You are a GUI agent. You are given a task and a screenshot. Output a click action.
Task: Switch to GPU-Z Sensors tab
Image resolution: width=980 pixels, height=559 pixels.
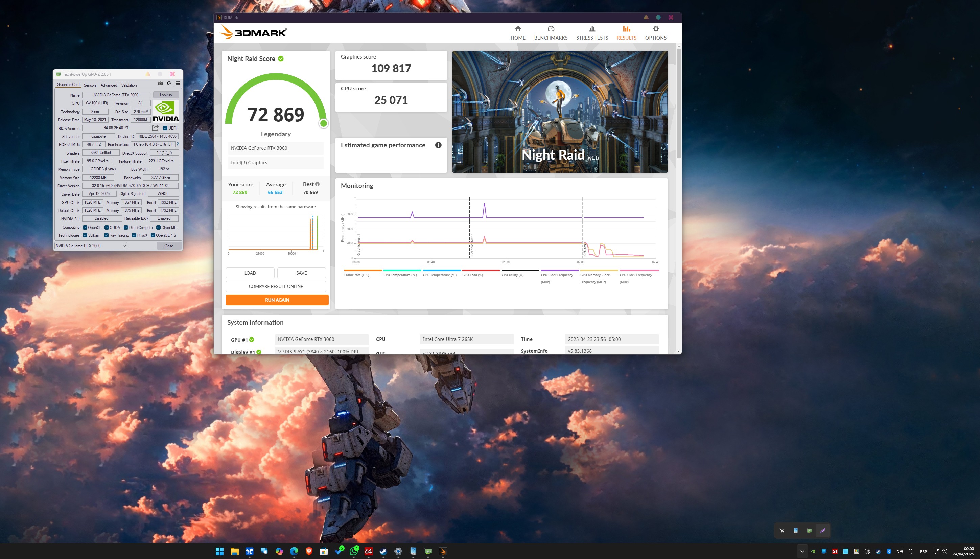pyautogui.click(x=90, y=85)
